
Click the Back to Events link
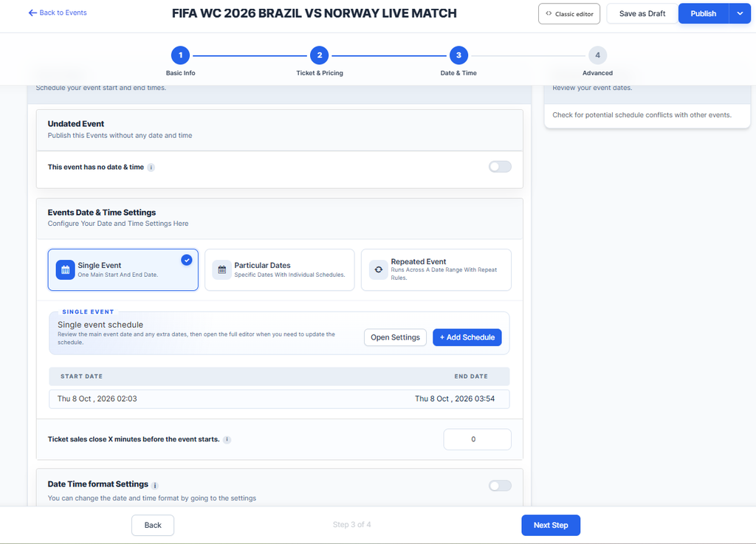coord(58,13)
